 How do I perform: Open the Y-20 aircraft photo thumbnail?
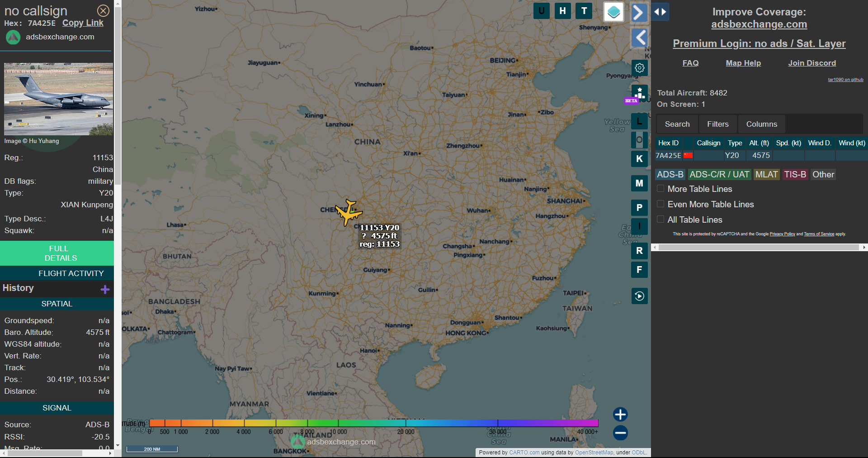click(x=59, y=99)
